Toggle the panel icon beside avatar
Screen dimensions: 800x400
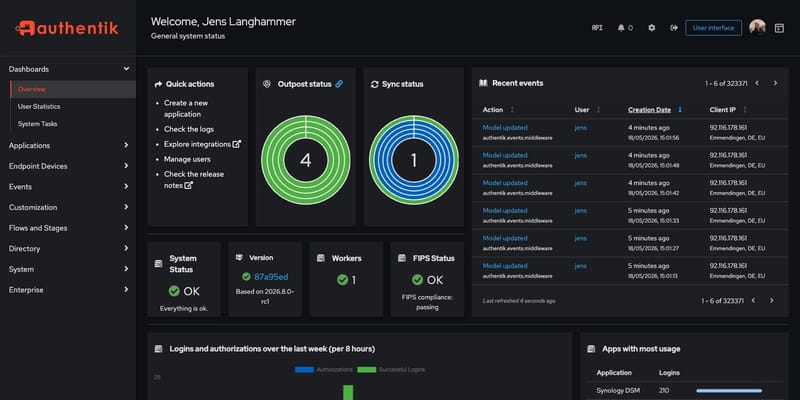coord(779,28)
